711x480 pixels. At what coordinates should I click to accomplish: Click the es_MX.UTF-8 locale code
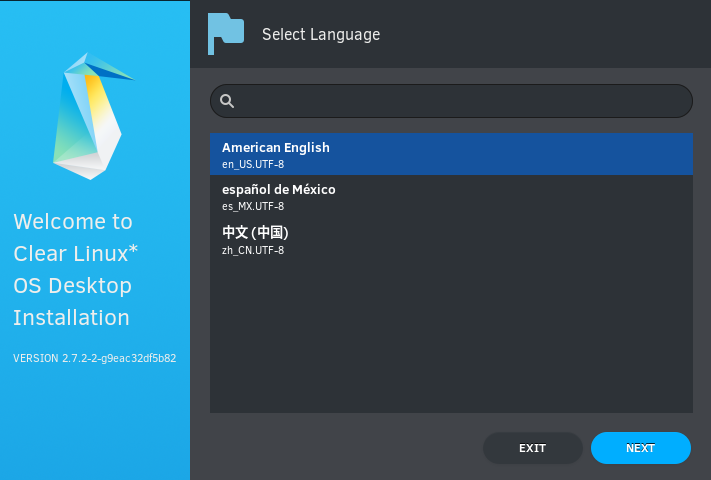pyautogui.click(x=253, y=206)
